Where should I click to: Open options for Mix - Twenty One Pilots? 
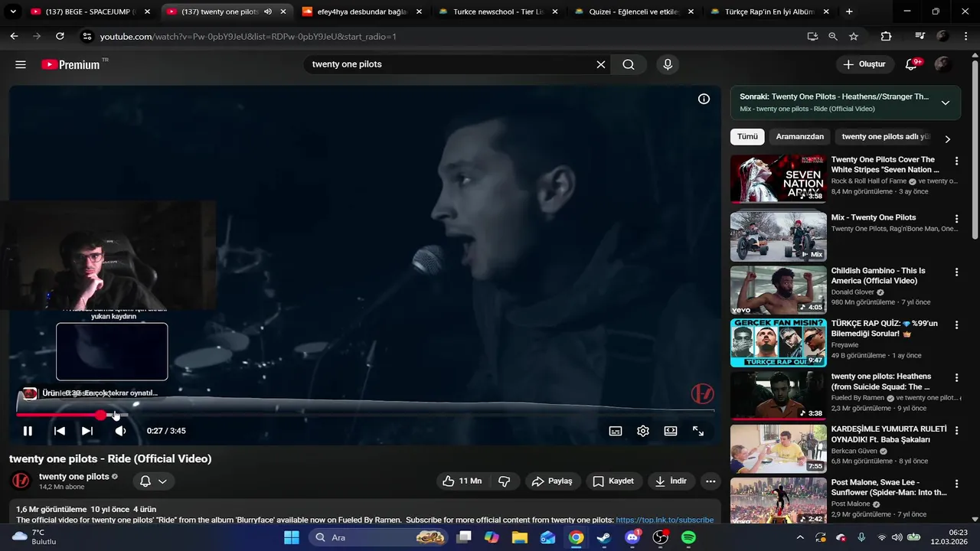(x=956, y=218)
